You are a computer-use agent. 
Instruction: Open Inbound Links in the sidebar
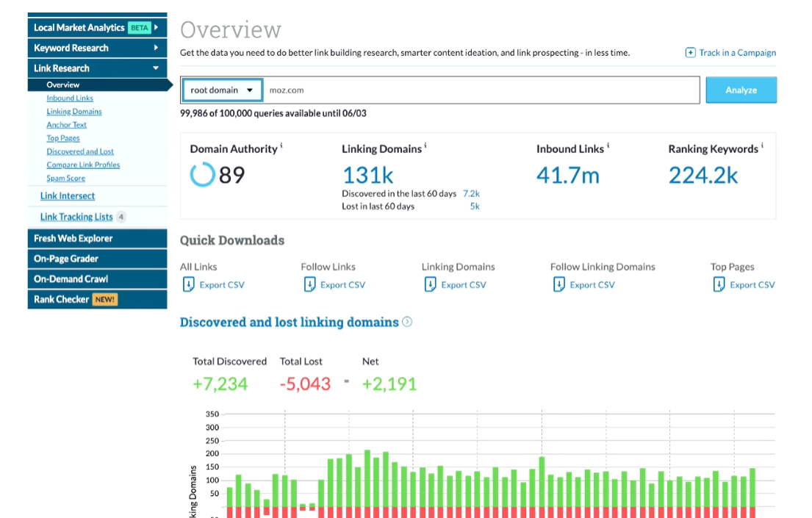tap(70, 98)
